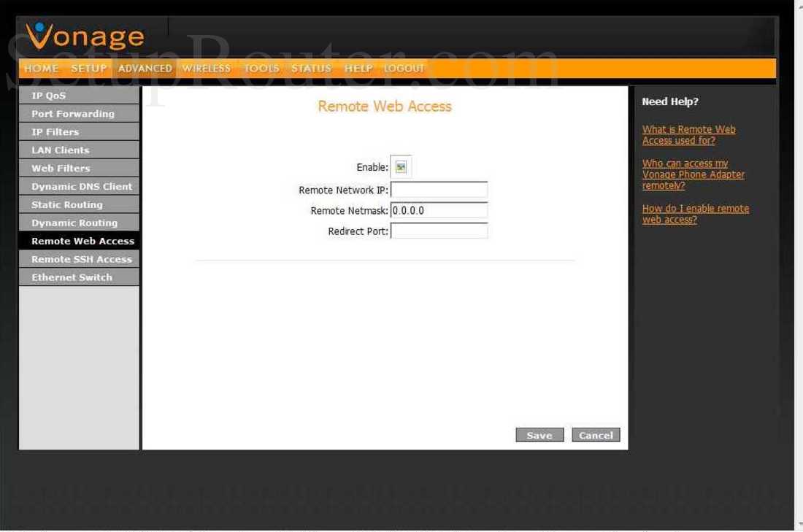Screen dimensions: 803x532
Task: Open IP Filters page
Action: 79,131
